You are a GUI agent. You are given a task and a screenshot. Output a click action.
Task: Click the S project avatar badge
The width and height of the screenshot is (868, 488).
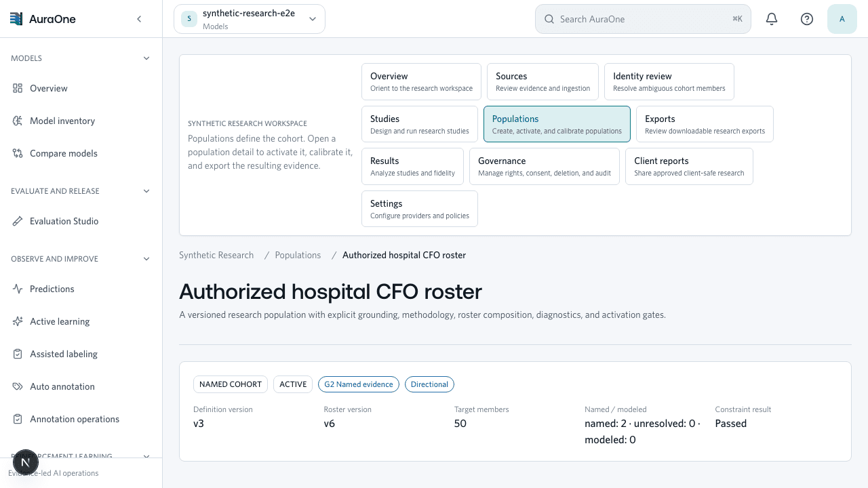[189, 19]
